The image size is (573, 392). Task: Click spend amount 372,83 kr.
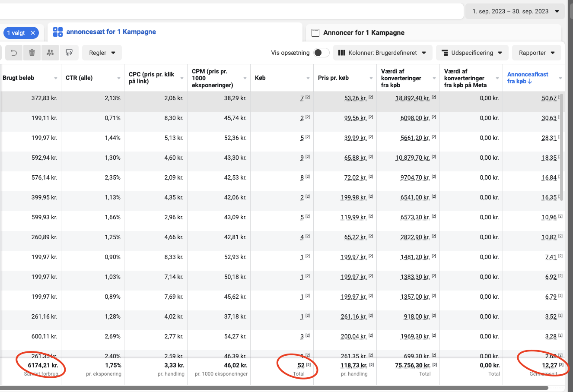click(44, 98)
